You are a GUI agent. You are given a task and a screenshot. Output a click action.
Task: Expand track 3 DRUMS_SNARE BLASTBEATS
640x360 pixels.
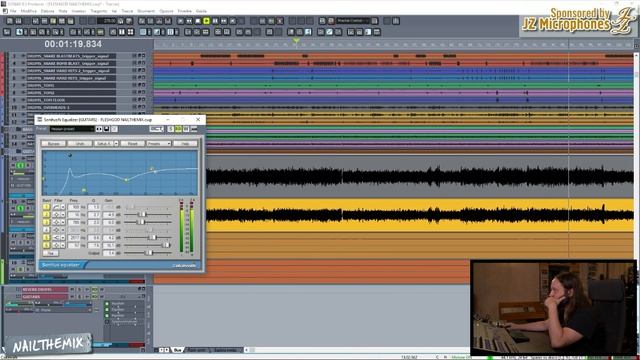pos(143,56)
